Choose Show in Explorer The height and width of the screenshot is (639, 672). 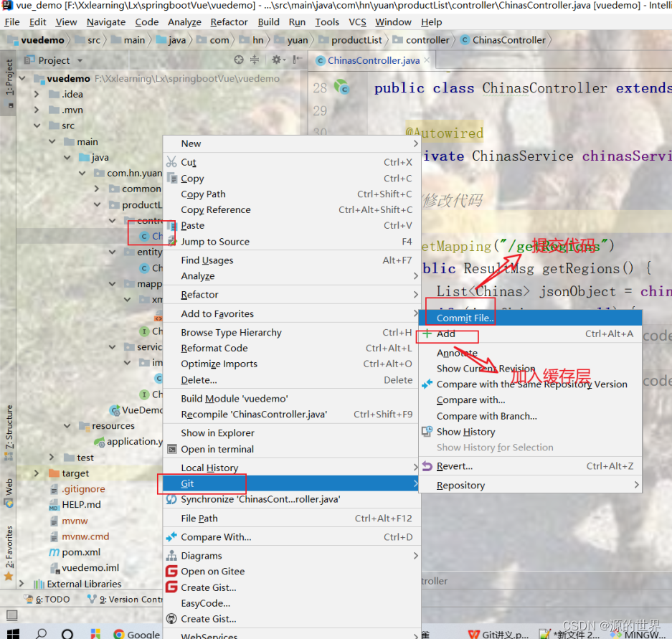coord(291,433)
